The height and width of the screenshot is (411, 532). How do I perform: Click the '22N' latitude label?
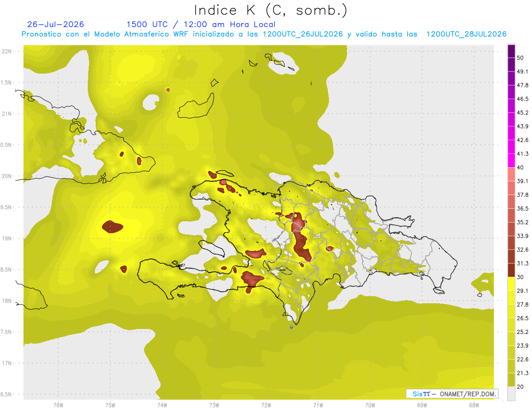pos(7,51)
